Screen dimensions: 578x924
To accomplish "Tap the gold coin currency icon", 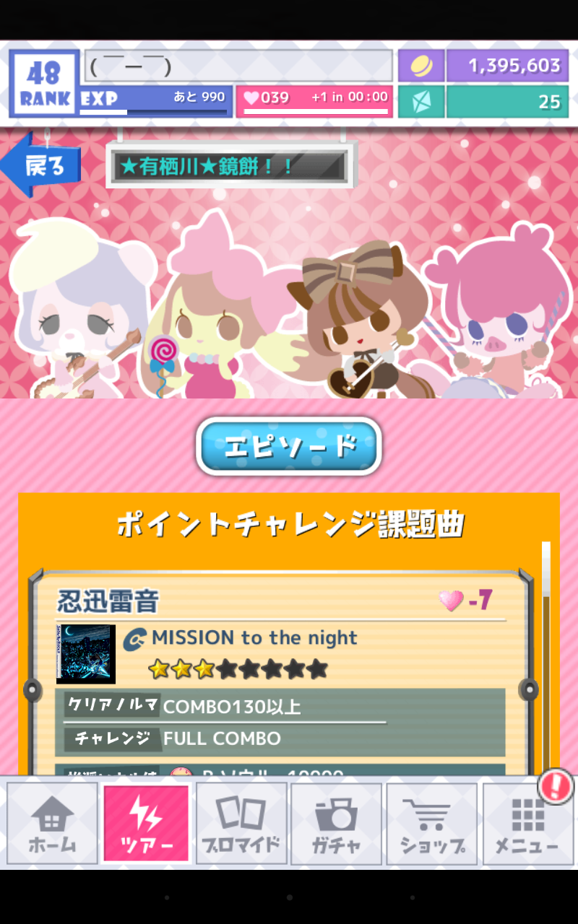I will click(x=421, y=66).
